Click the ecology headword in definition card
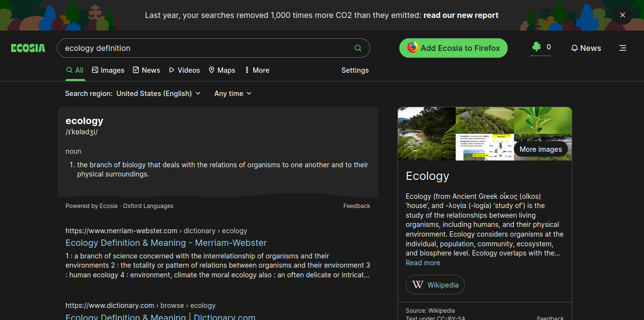This screenshot has width=644, height=320. pos(84,121)
